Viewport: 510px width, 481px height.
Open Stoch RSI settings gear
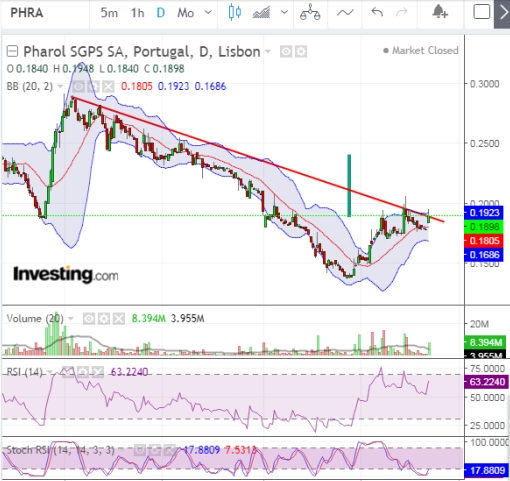click(x=155, y=450)
